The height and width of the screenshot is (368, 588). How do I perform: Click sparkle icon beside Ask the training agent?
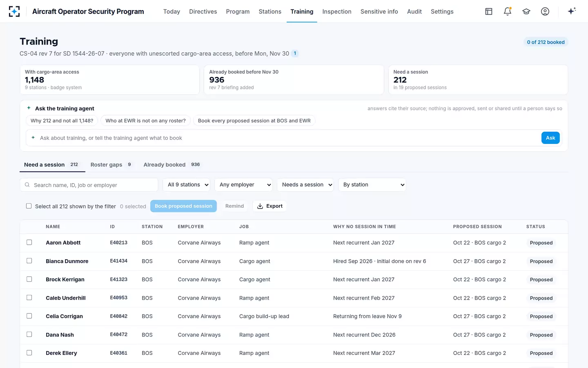click(29, 108)
